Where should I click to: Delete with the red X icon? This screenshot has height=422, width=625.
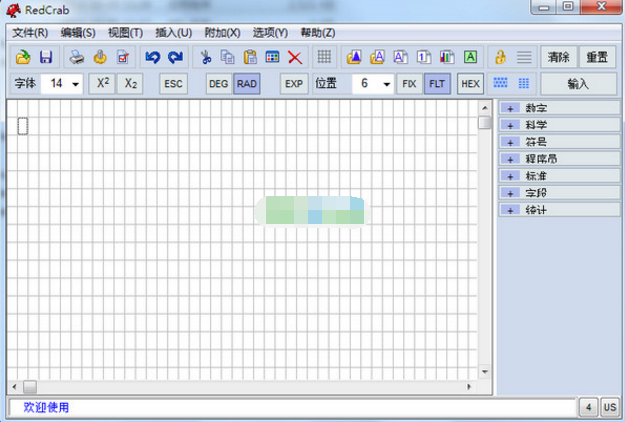[295, 57]
